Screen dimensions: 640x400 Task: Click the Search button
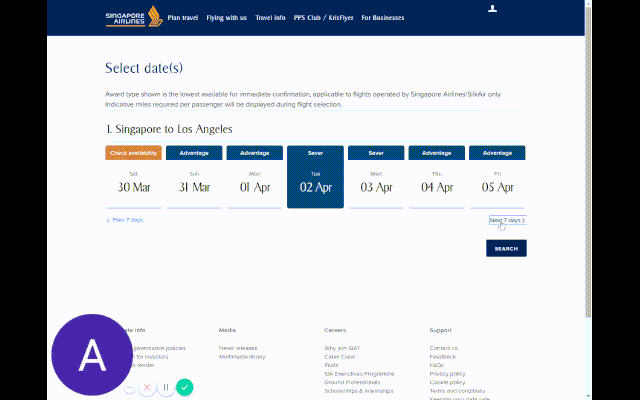click(506, 248)
